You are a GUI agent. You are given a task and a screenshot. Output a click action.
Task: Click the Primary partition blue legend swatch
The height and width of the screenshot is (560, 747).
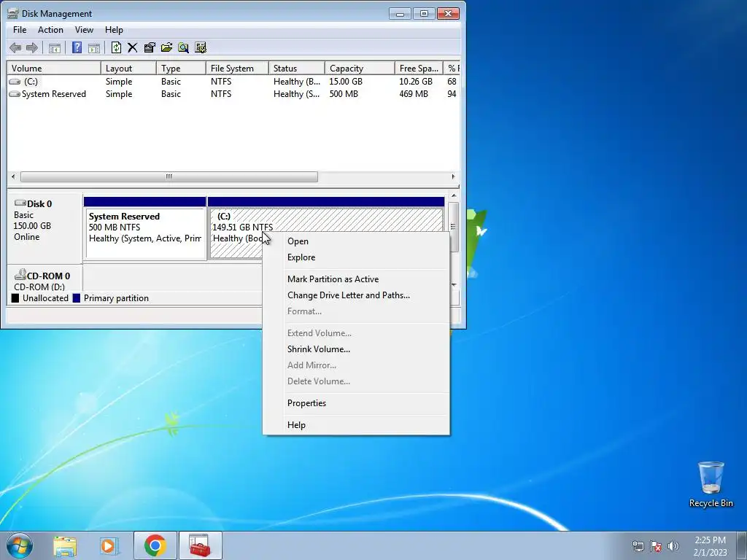pos(76,298)
